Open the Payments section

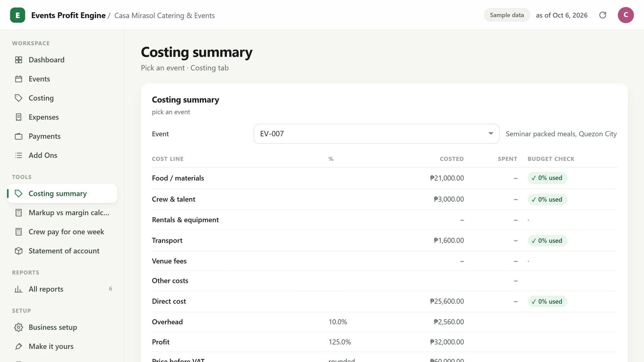(x=62, y=136)
